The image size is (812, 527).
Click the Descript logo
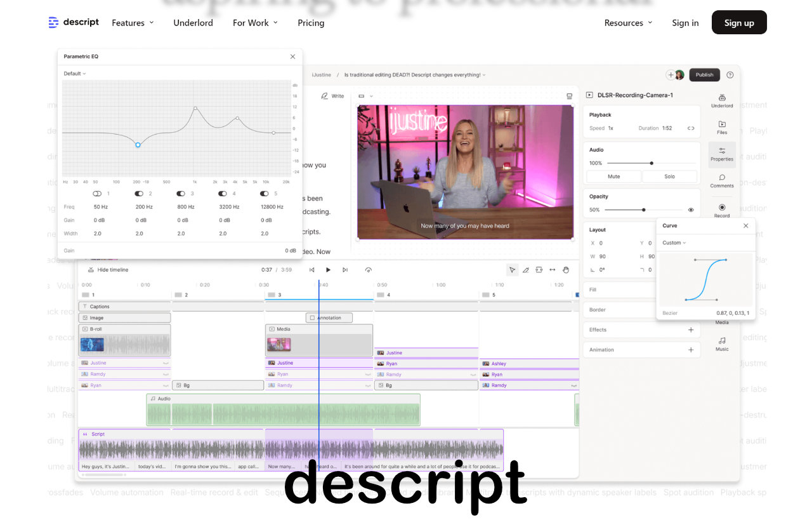74,22
